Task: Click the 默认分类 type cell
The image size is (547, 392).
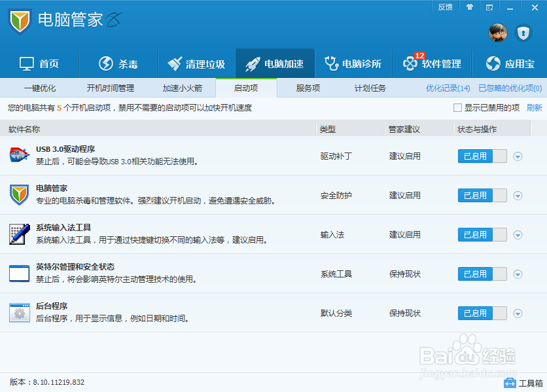Action: (x=336, y=313)
